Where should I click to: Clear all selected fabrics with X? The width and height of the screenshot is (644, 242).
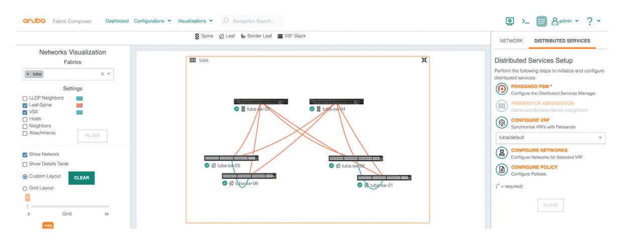pyautogui.click(x=102, y=74)
